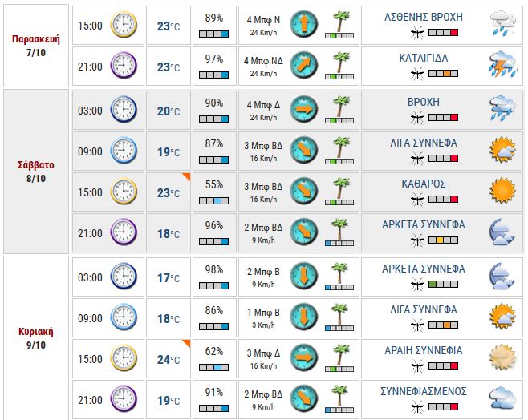Screen dimensions: 528x420
Task: Click the palm tree icon in the Κυριακή 09:00 row
Action: (x=341, y=314)
